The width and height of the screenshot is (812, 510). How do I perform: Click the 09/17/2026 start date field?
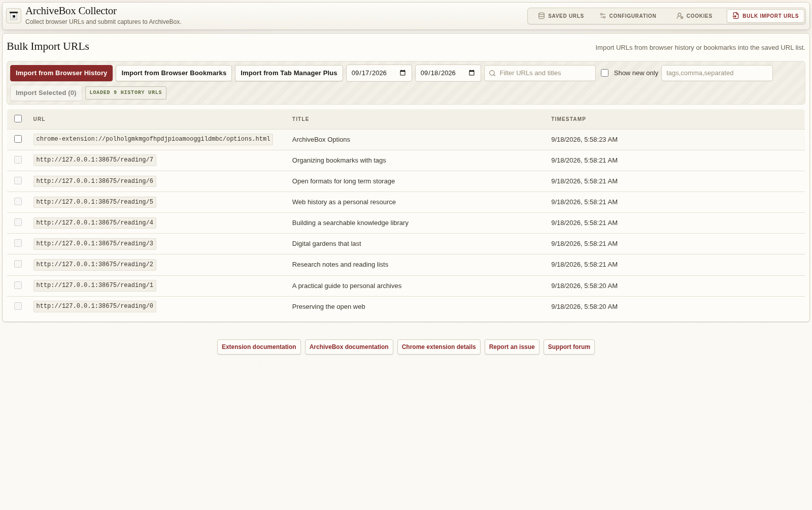(379, 73)
